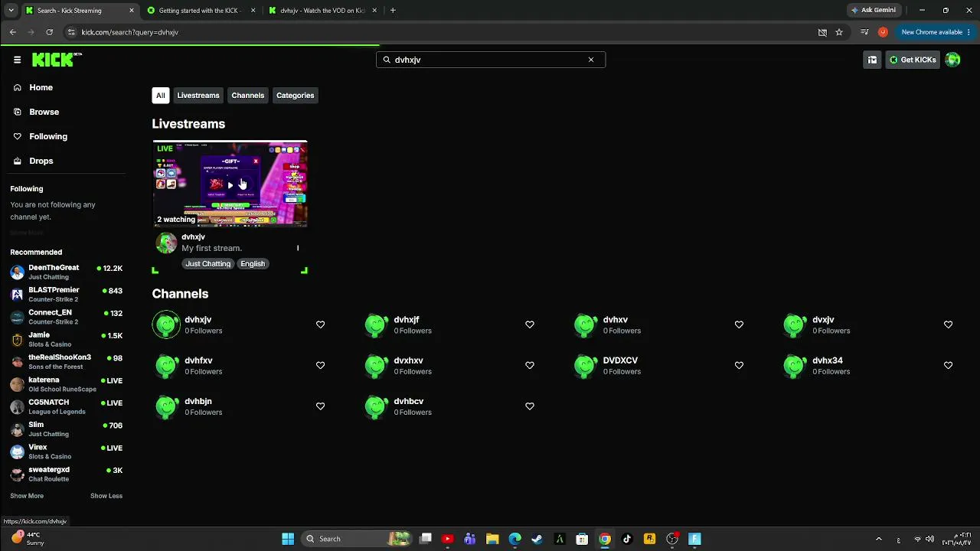The image size is (980, 551).
Task: Open Microsoft Edge from the taskbar
Action: tap(515, 539)
